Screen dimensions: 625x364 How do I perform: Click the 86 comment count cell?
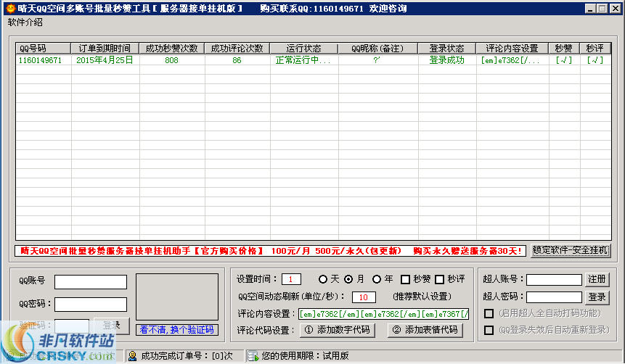tap(237, 60)
